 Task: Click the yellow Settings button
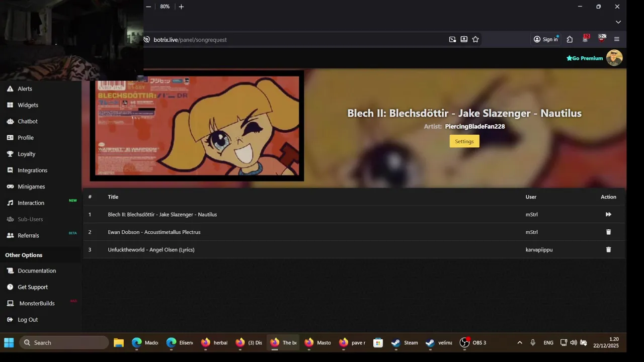[464, 141]
